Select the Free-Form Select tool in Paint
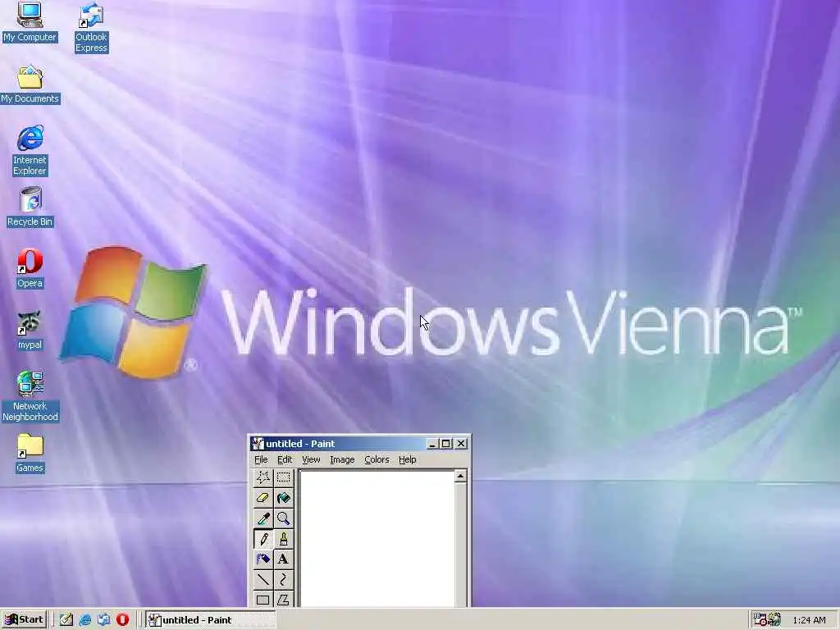Viewport: 840px width, 630px height. [262, 477]
